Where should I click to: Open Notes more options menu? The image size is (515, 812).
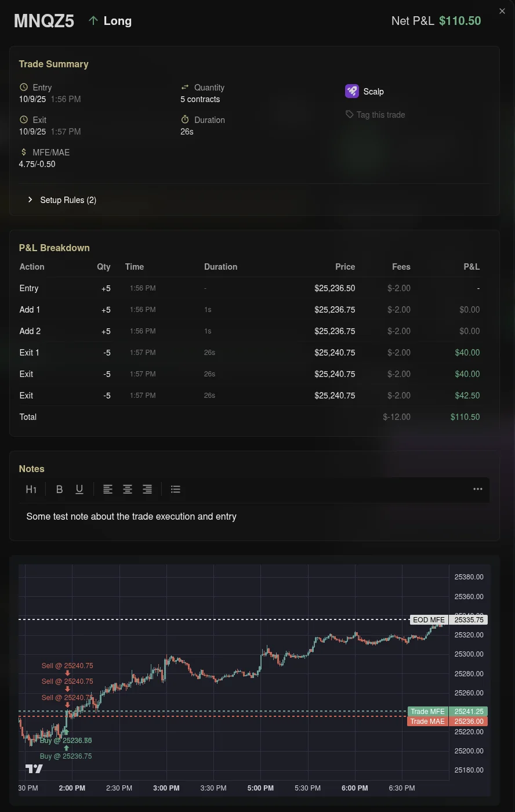click(478, 490)
